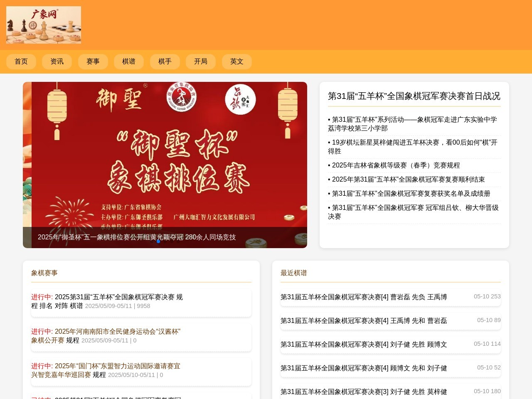Click date text 2025/05/09-05/11 | 9958
This screenshot has height=399, width=532.
coord(118,306)
